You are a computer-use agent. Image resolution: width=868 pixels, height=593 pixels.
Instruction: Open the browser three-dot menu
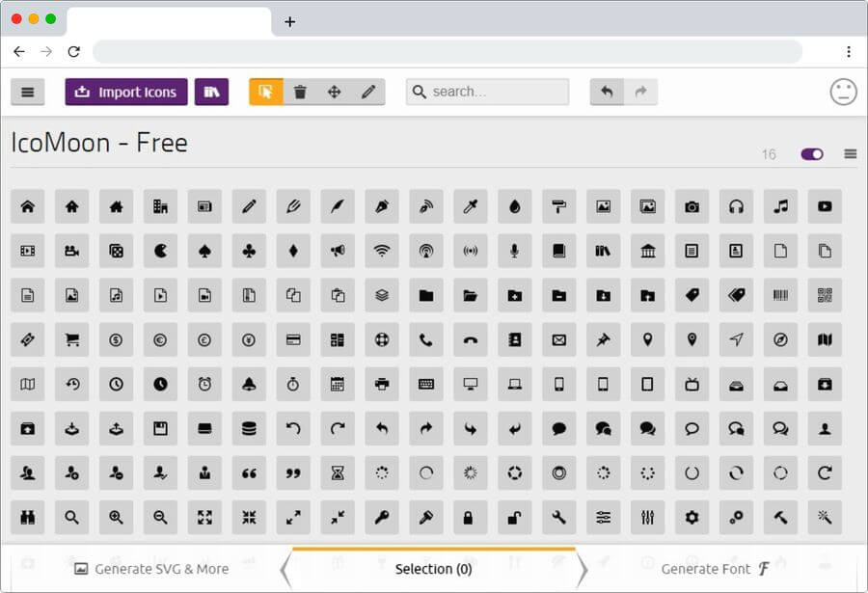tap(848, 51)
